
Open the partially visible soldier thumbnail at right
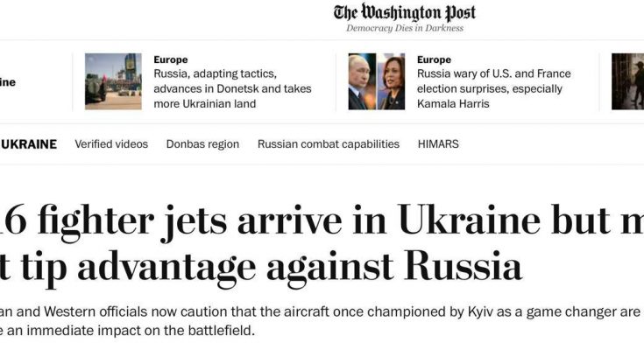point(627,81)
